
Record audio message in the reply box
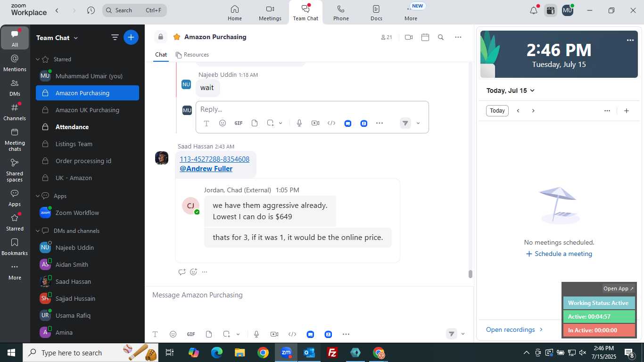pos(299,123)
